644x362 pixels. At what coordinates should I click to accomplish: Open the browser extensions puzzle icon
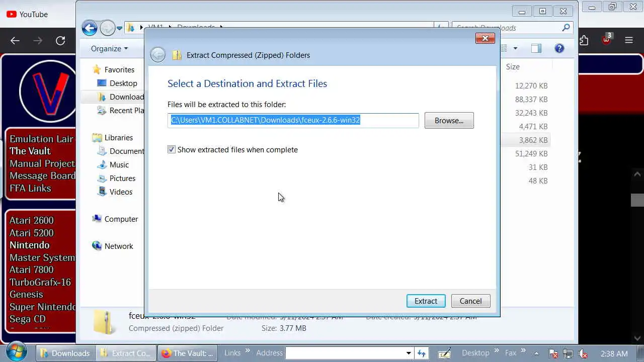pos(584,41)
